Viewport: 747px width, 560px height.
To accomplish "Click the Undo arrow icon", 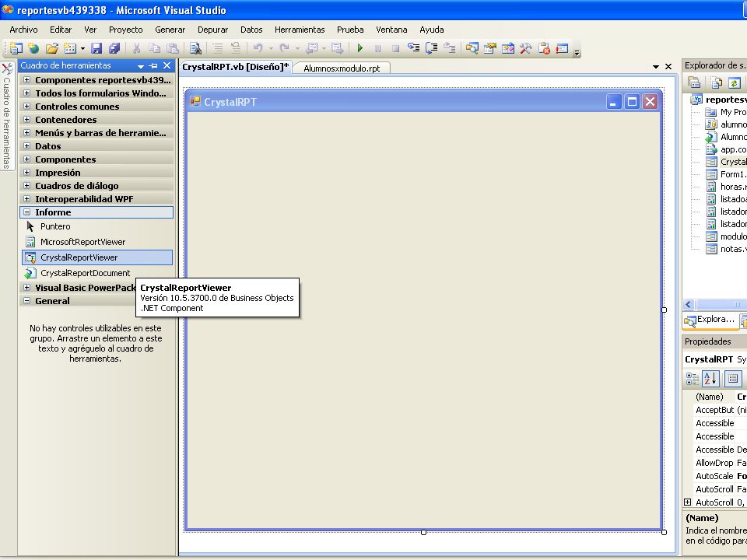I will (258, 48).
